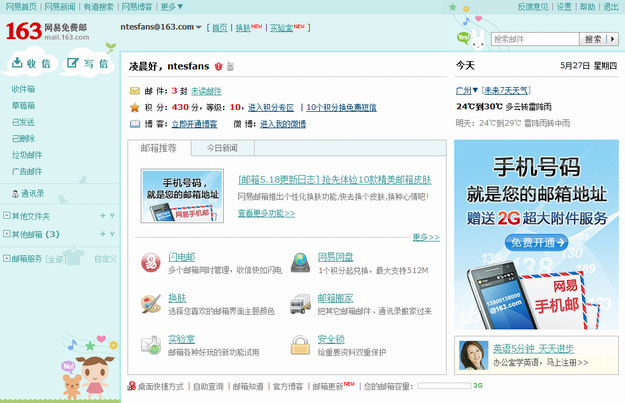Open the 草稿箱 drafts folder

pyautogui.click(x=23, y=106)
